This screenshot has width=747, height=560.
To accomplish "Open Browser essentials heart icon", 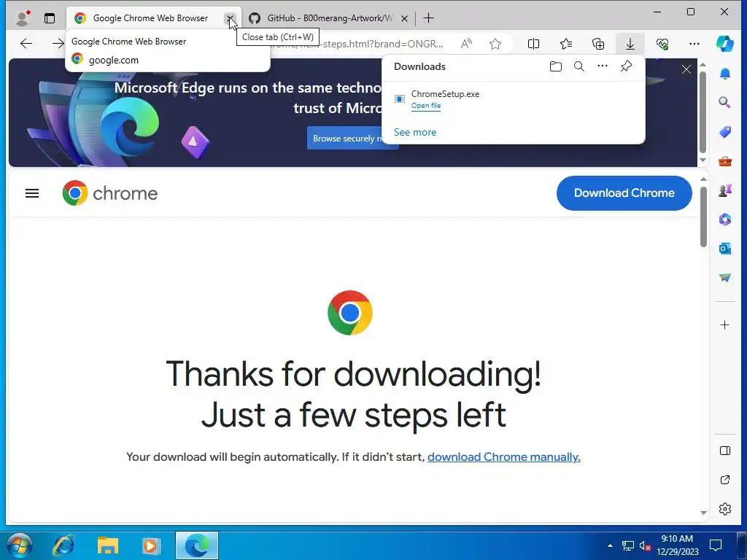I will click(662, 44).
